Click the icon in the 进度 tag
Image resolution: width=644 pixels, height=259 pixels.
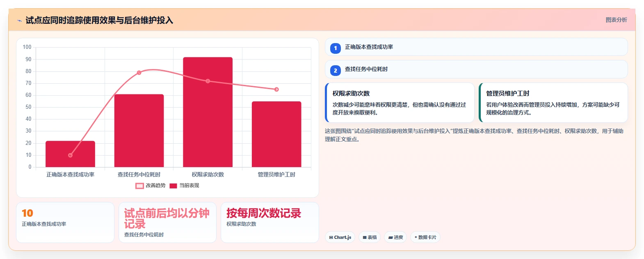(x=391, y=238)
